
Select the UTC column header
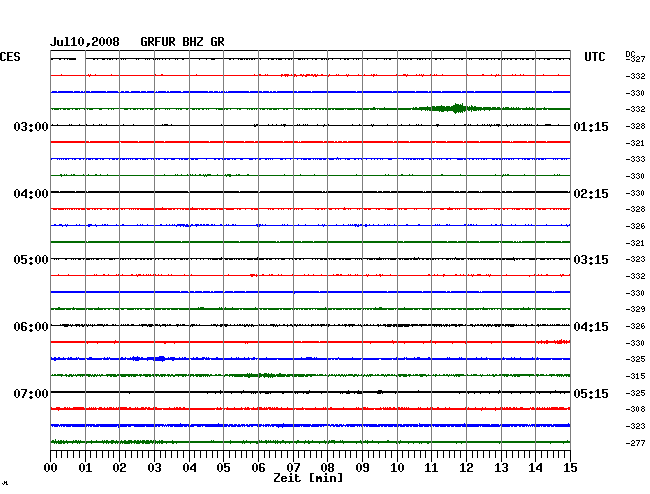594,57
